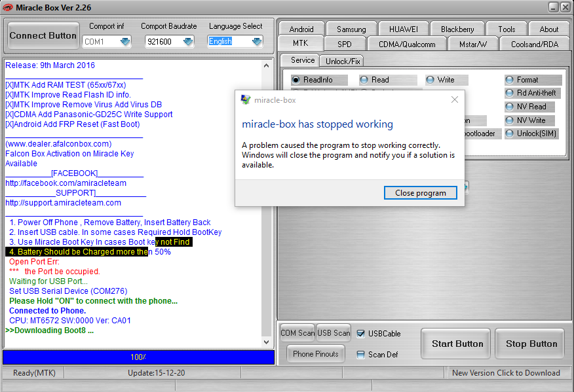
Task: Select the Mstar/W tab
Action: coord(472,45)
